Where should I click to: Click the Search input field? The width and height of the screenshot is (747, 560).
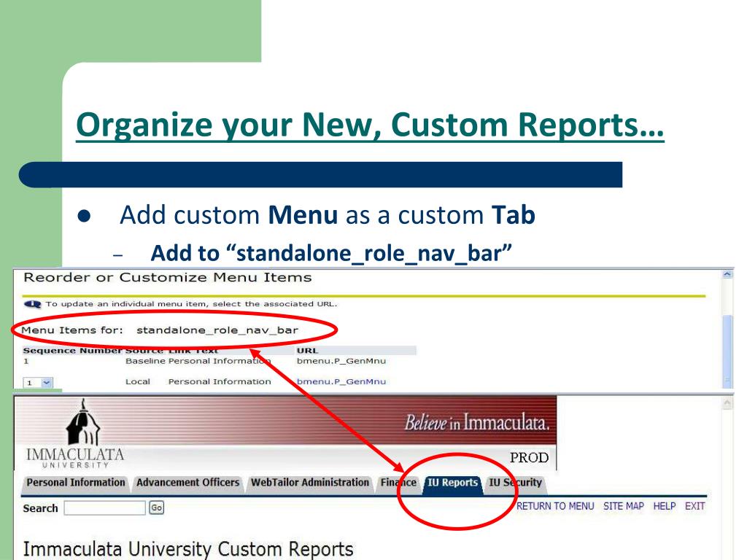104,508
